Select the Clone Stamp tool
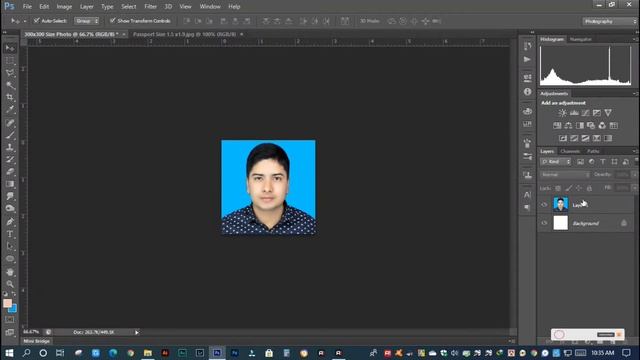Viewport: 640px width, 360px height. coord(10,147)
